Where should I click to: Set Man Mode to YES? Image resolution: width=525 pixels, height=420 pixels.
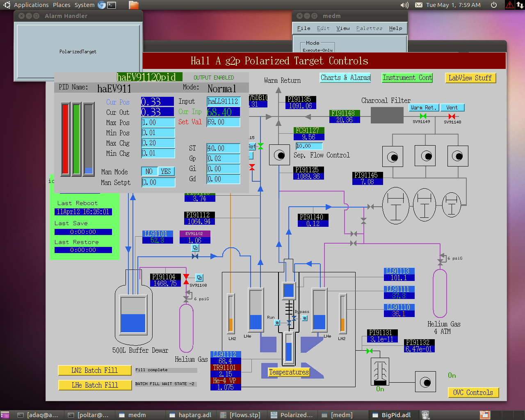(166, 171)
